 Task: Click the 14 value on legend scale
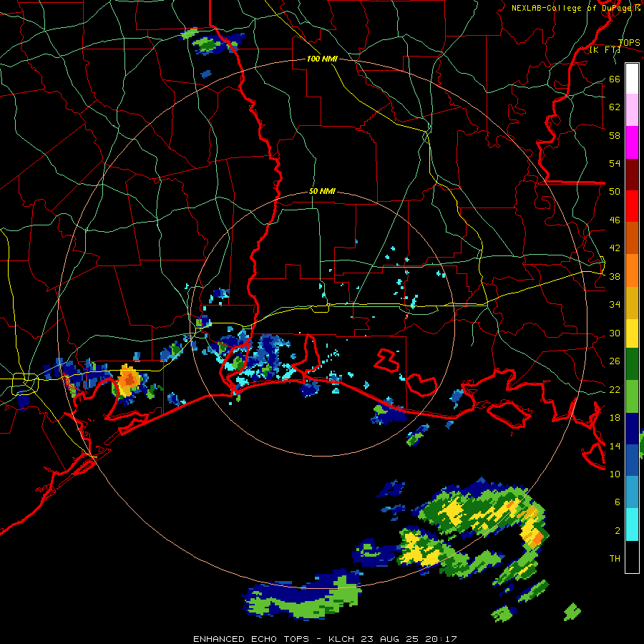click(615, 446)
